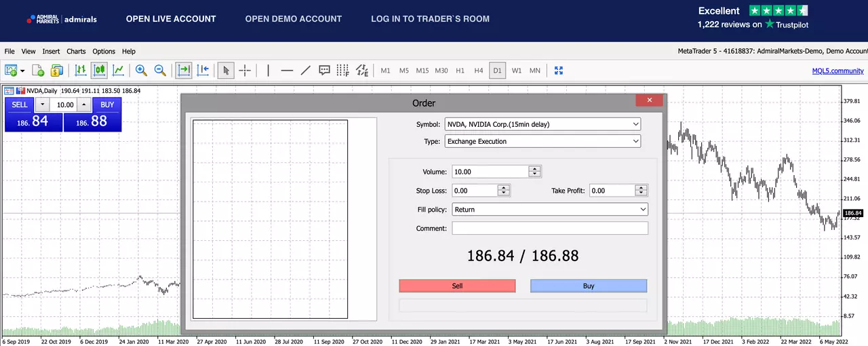Select the Elliott wave objects tool
868x346 pixels.
click(361, 70)
